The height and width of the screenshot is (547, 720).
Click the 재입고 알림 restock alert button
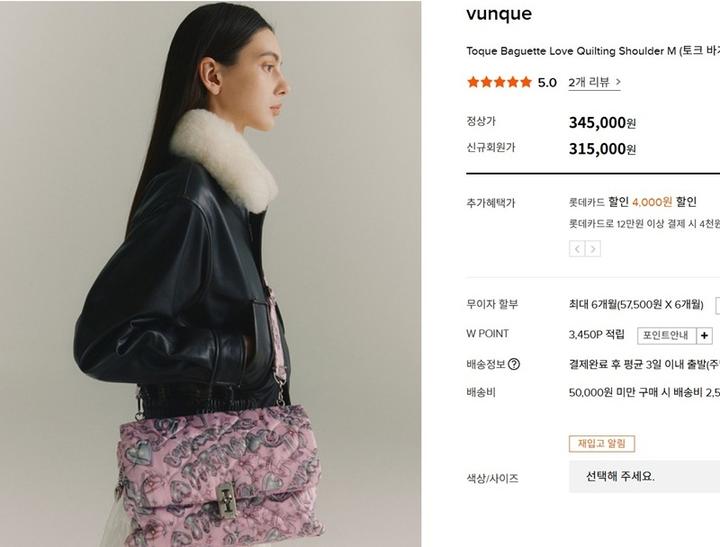pyautogui.click(x=602, y=444)
